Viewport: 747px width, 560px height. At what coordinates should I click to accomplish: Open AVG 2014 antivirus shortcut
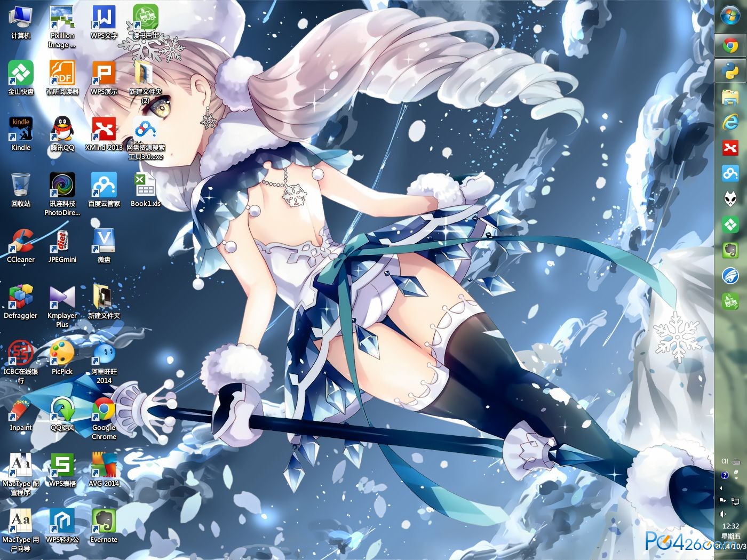coord(104,470)
